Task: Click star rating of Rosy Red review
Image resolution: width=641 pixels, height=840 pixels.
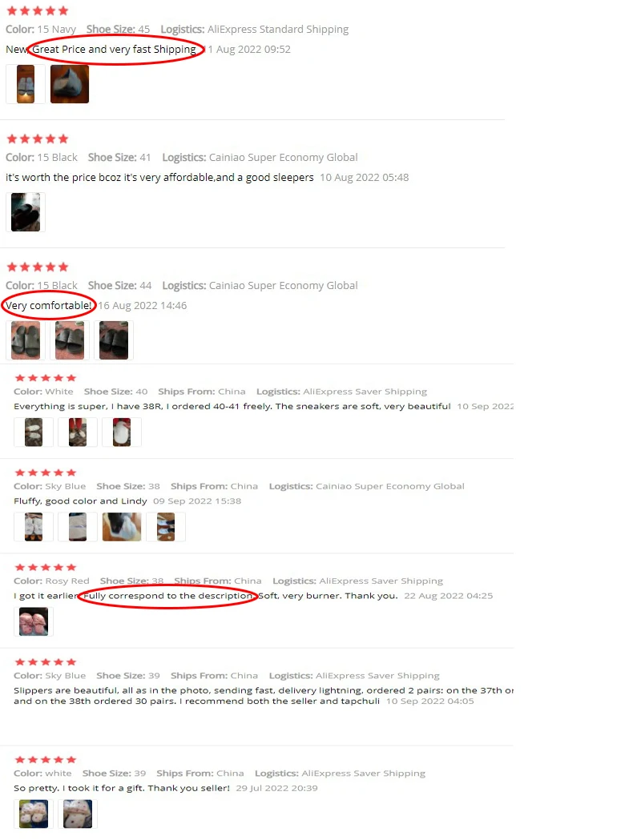Action: (46, 567)
